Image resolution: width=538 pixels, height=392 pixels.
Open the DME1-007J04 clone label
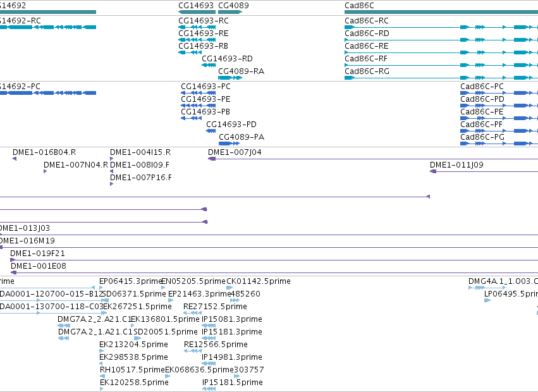click(235, 152)
